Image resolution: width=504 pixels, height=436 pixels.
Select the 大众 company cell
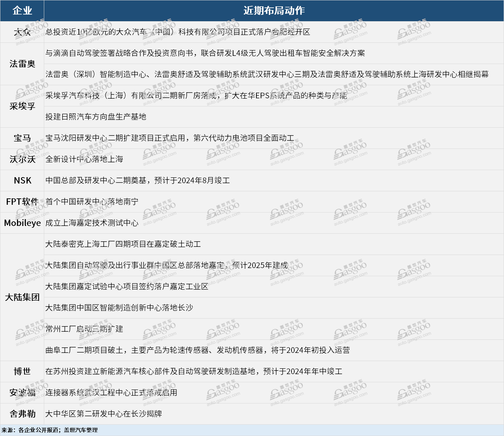pyautogui.click(x=22, y=32)
